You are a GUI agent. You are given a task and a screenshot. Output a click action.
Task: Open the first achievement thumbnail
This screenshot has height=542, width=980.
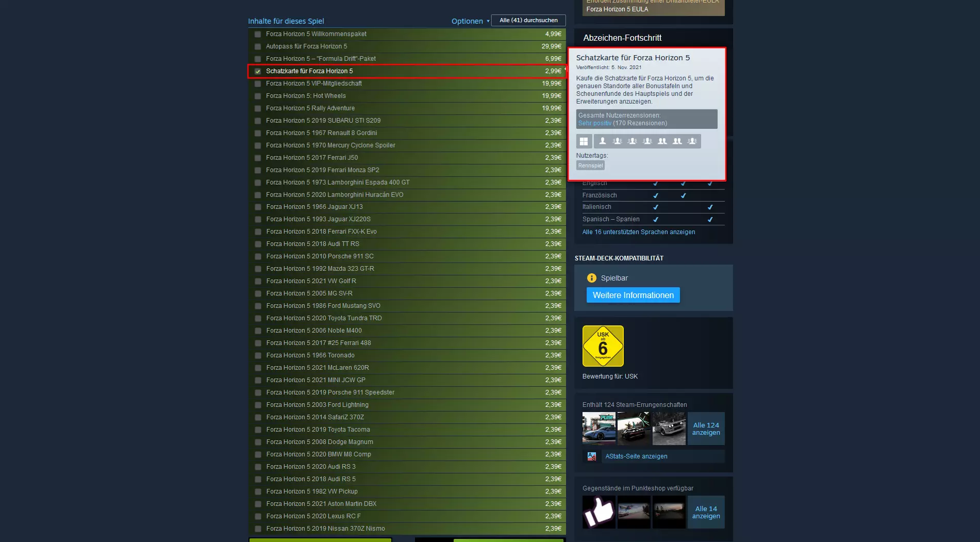[x=599, y=429]
